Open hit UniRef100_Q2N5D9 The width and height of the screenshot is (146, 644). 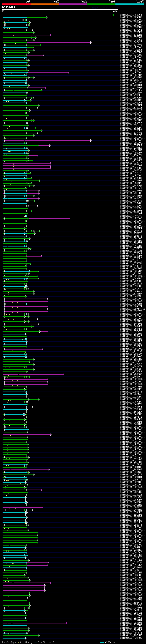(x=131, y=17)
